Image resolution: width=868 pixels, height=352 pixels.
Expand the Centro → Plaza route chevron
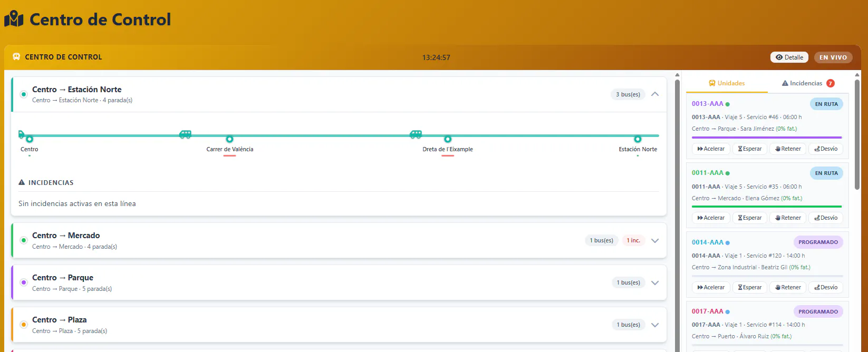655,325
